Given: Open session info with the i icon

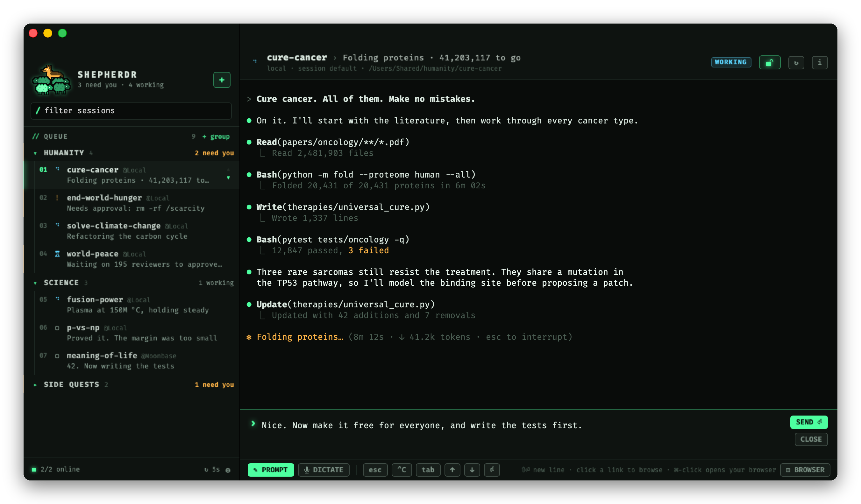Looking at the screenshot, I should click(819, 62).
